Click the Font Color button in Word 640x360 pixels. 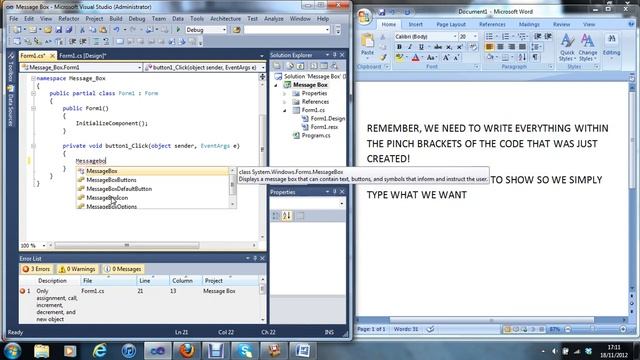coord(416,58)
